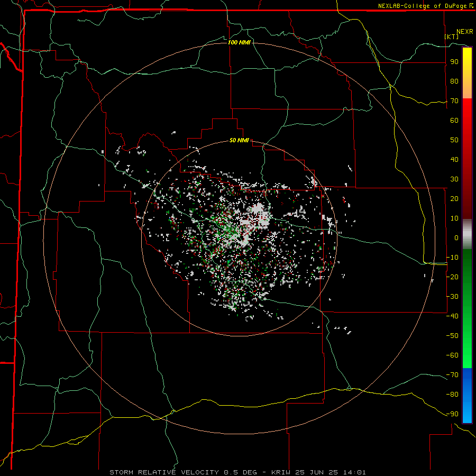Click the 0.5 DEG elevation angle text
The width and height of the screenshot is (476, 476).
tap(240, 472)
